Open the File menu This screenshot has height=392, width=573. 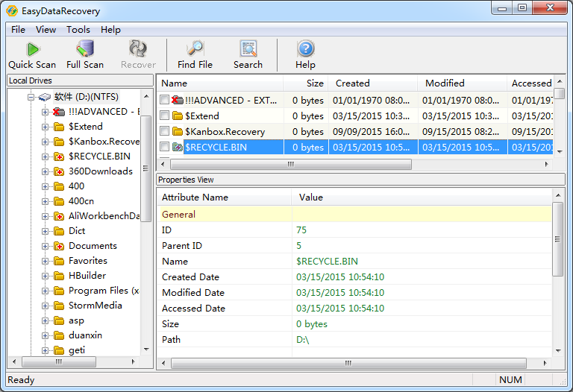(18, 30)
